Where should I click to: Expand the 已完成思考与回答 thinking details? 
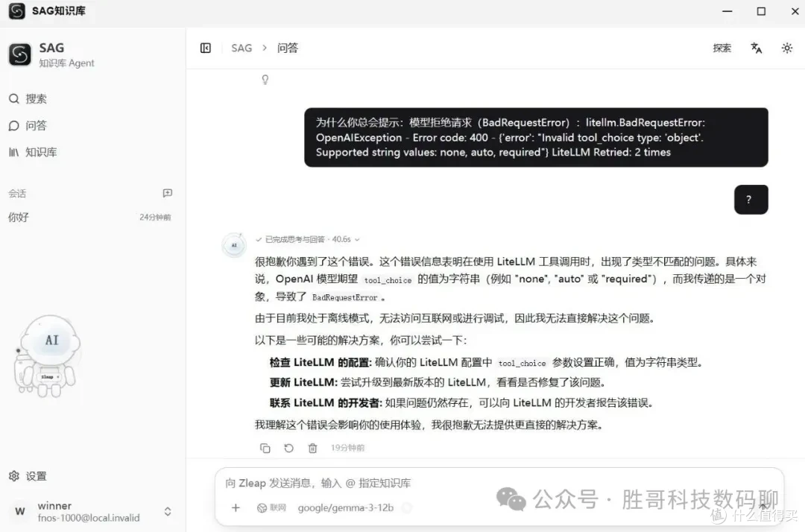click(x=308, y=239)
